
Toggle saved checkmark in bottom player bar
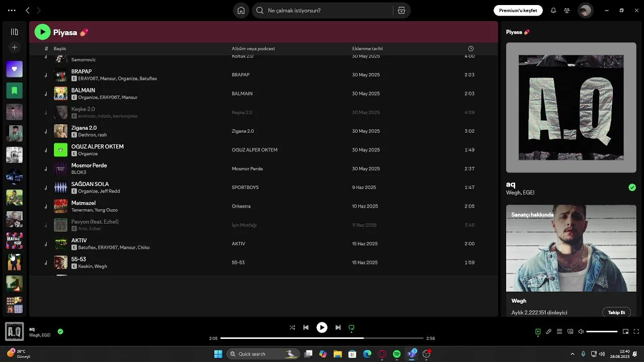60,332
